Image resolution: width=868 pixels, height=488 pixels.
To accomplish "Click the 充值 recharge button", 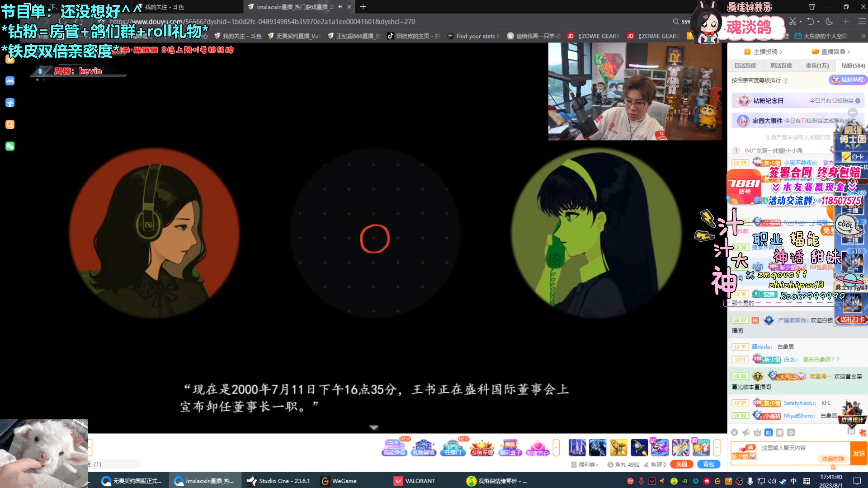I will (681, 464).
